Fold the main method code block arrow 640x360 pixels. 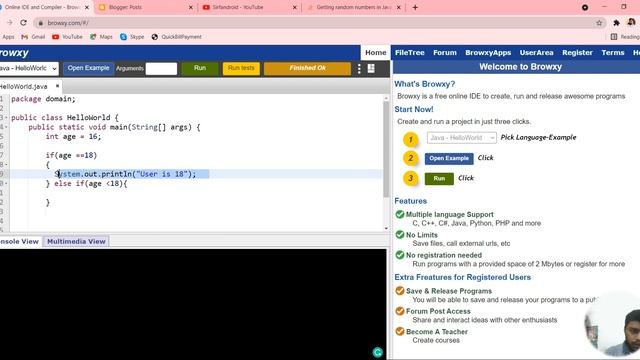point(6,127)
